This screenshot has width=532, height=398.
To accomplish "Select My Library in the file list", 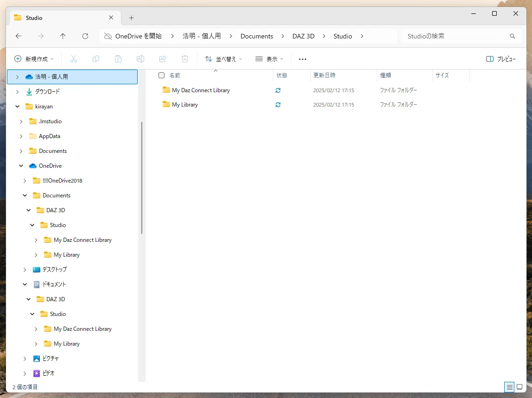I will coord(185,105).
